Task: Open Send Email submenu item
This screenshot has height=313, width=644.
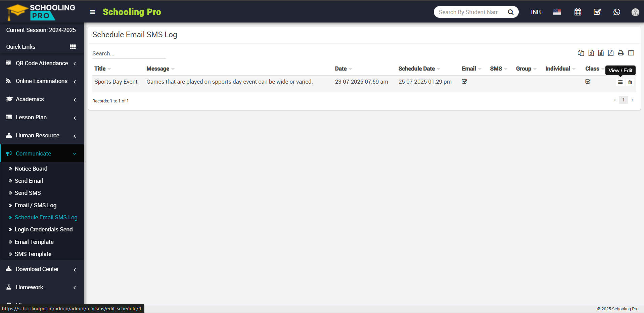Action: click(29, 181)
